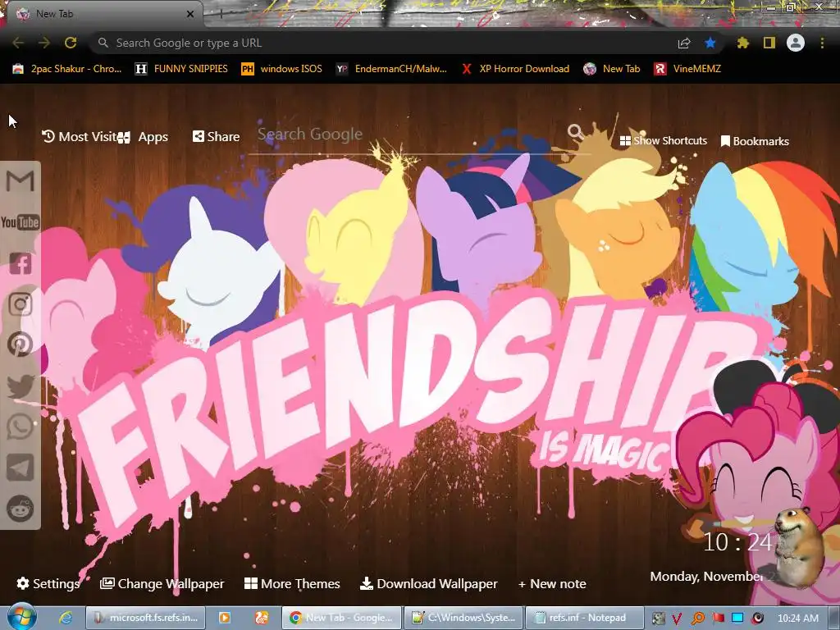The width and height of the screenshot is (840, 630).
Task: Open the XP Horror Download bookmark
Action: (x=515, y=69)
